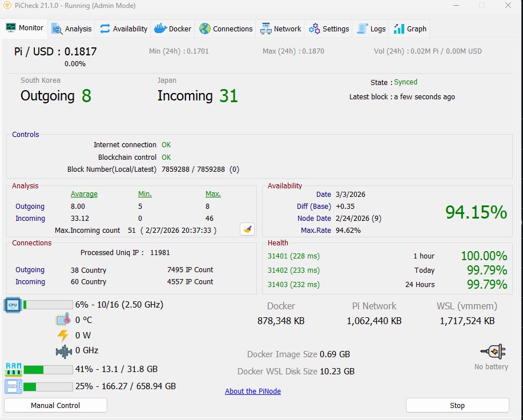Click the Internet connection OK status
The width and height of the screenshot is (523, 420).
166,145
